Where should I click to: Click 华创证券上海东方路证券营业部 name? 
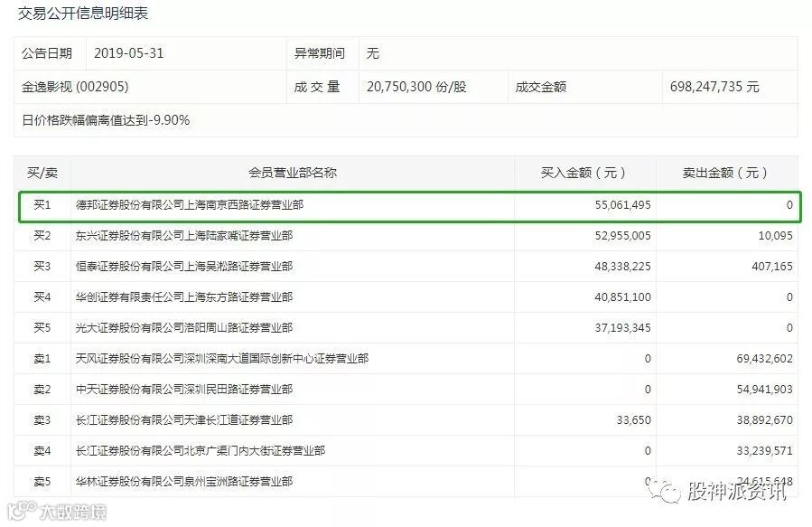tap(184, 296)
